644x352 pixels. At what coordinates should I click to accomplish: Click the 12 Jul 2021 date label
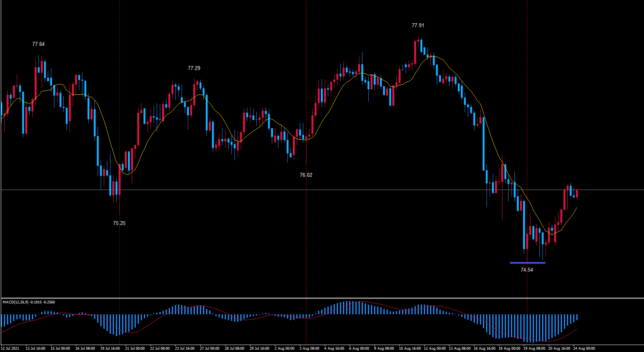pos(10,349)
